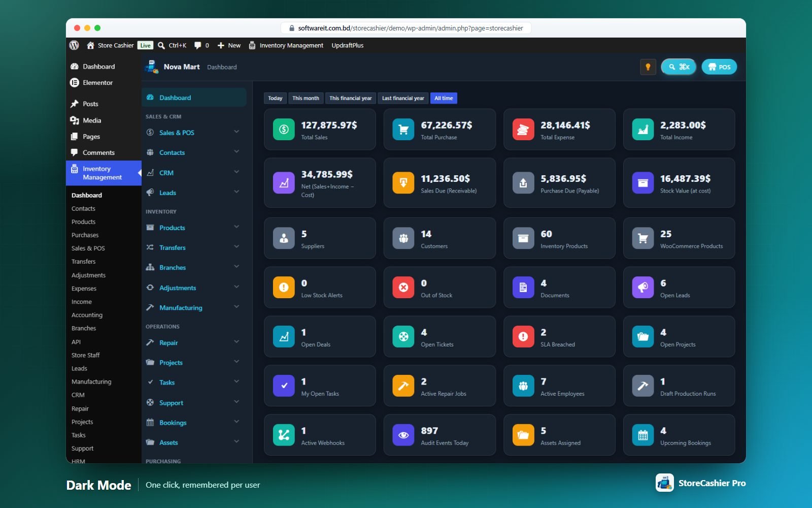The height and width of the screenshot is (508, 812).
Task: Select the All time filter tab
Action: tap(444, 98)
